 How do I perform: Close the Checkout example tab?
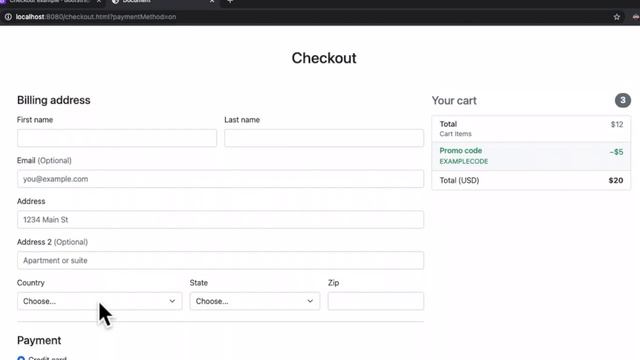pyautogui.click(x=98, y=2)
